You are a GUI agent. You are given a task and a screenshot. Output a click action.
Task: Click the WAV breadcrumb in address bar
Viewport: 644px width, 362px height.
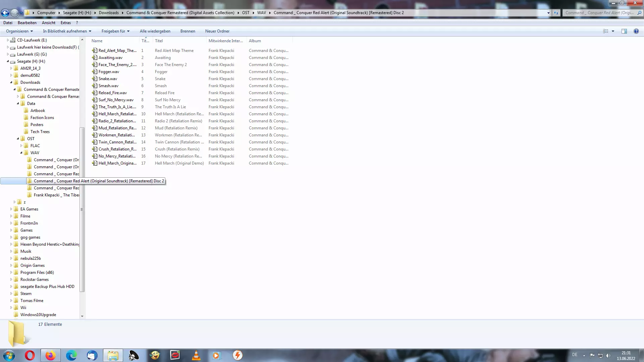point(261,13)
